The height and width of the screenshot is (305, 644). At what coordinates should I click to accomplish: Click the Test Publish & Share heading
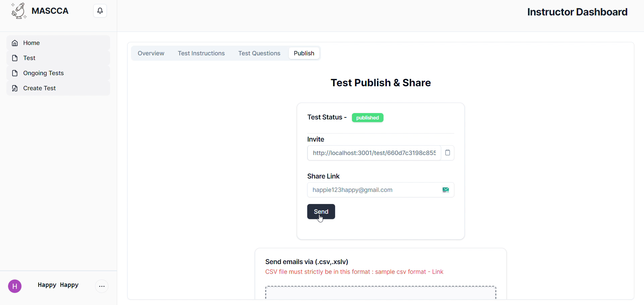click(381, 83)
